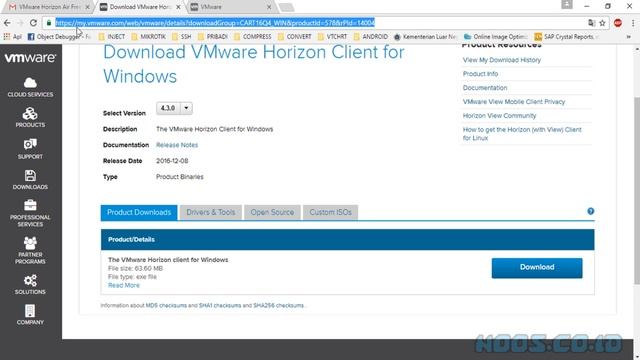Open Downloads section in sidebar
Screen dimensions: 640x360
(x=30, y=180)
